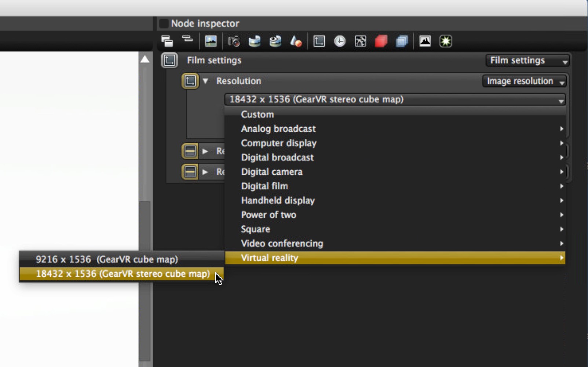Screen dimensions: 588x367
Task: Click the Resolution label text
Action: click(x=239, y=81)
